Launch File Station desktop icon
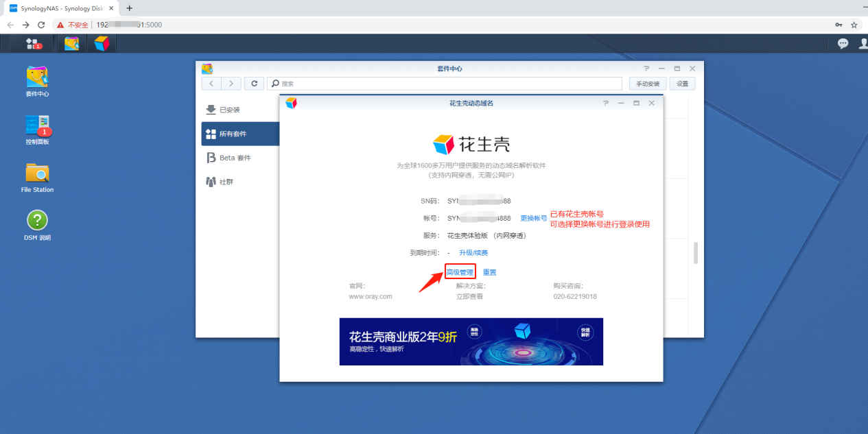 pyautogui.click(x=37, y=178)
